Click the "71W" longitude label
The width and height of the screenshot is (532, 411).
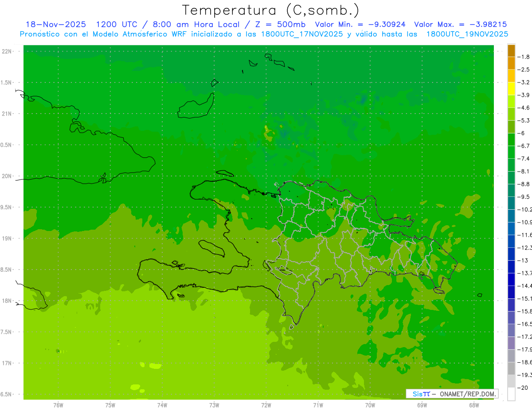[318, 405]
